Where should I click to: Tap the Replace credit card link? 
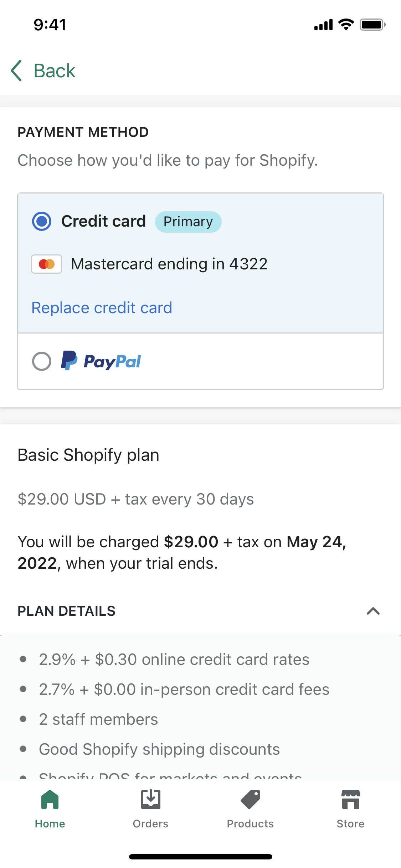point(102,308)
